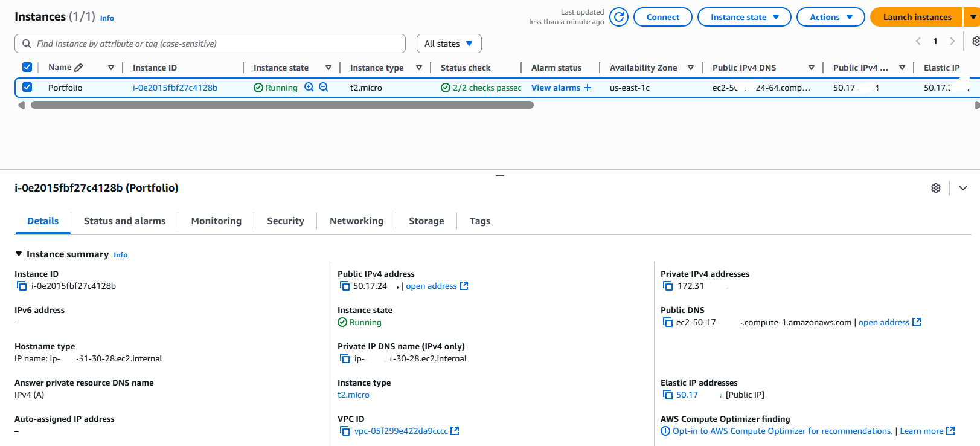980x446 pixels.
Task: Open the Monitoring tab
Action: (216, 221)
